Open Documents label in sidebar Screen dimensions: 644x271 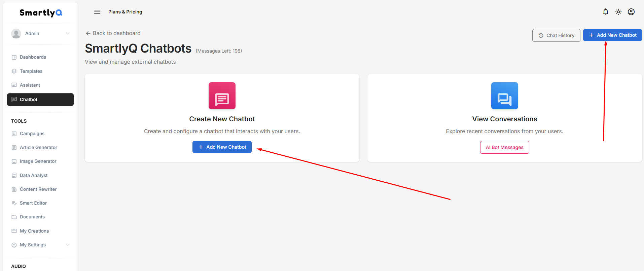[32, 217]
